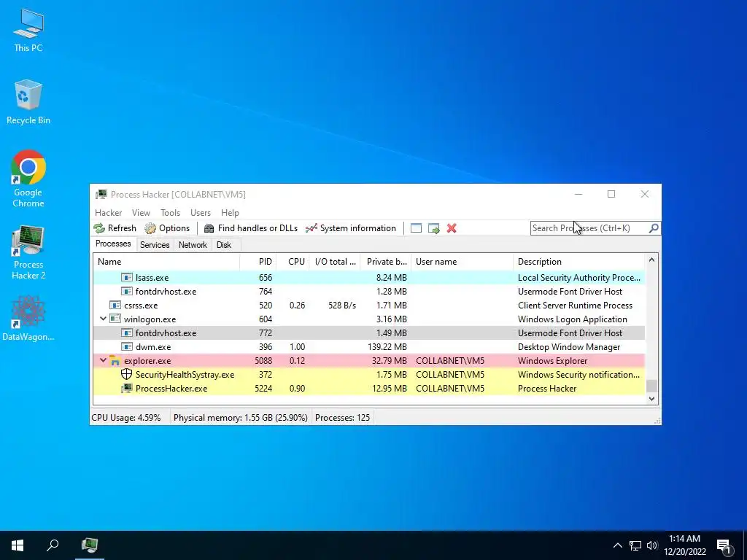Sort by the CPU column header
Image resolution: width=747 pixels, height=560 pixels.
coord(293,262)
